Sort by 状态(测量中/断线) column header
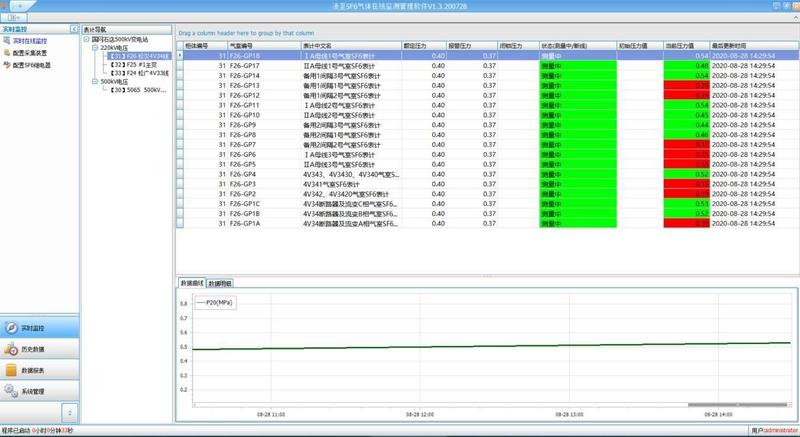The image size is (800, 437). coord(578,46)
